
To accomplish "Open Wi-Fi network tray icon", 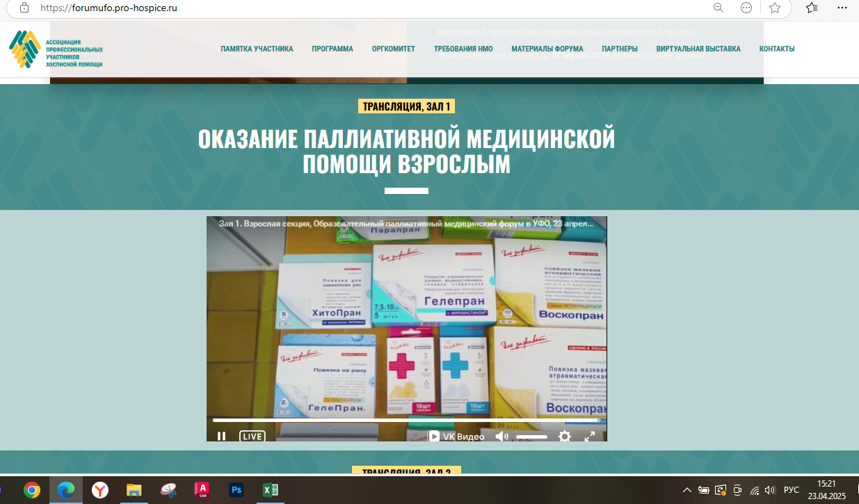I will pyautogui.click(x=755, y=490).
